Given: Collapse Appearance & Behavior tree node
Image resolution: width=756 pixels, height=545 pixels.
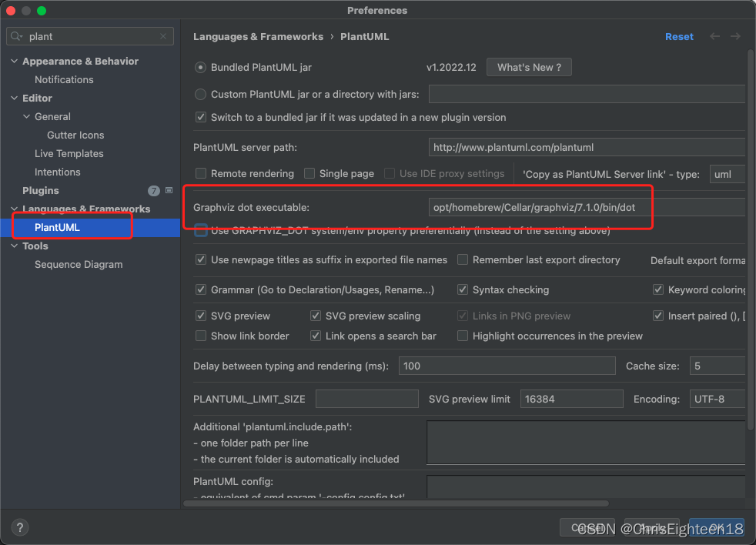Looking at the screenshot, I should (x=14, y=62).
